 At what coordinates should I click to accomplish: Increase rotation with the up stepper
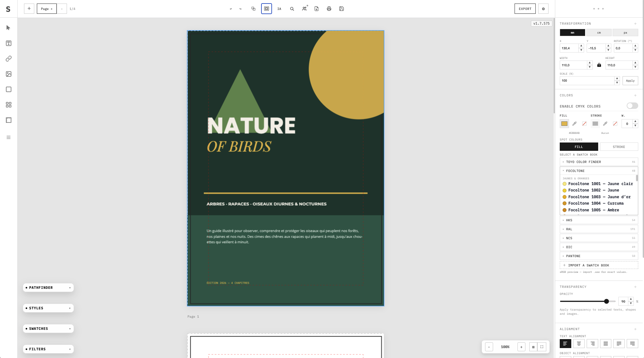click(635, 46)
